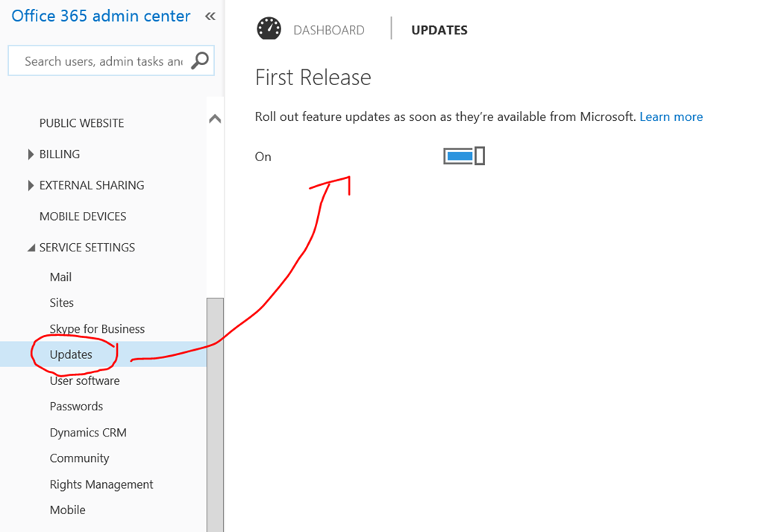Select Skype for Business settings

point(97,329)
